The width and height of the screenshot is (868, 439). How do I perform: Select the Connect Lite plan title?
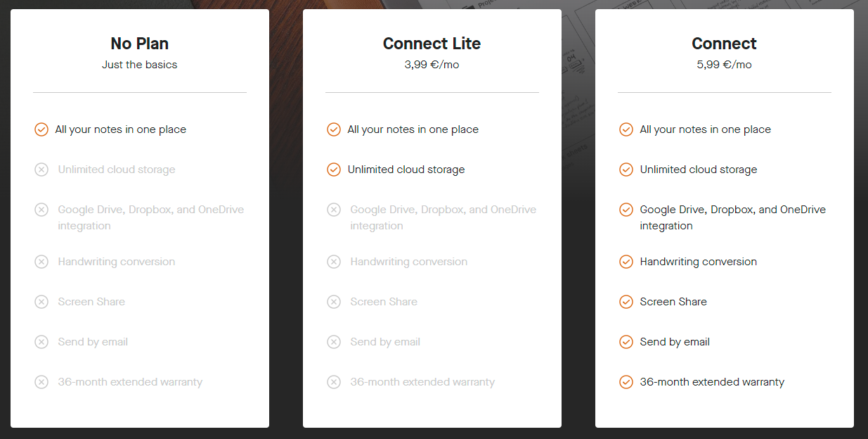[x=432, y=44]
